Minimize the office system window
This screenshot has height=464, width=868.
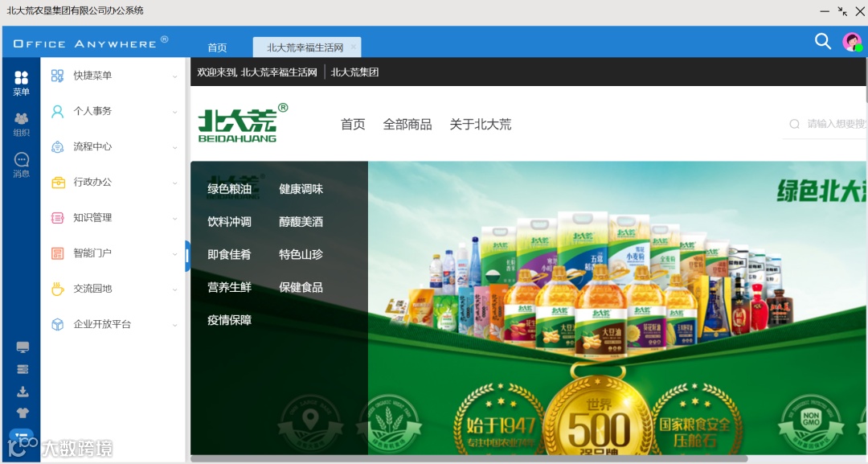pos(825,11)
